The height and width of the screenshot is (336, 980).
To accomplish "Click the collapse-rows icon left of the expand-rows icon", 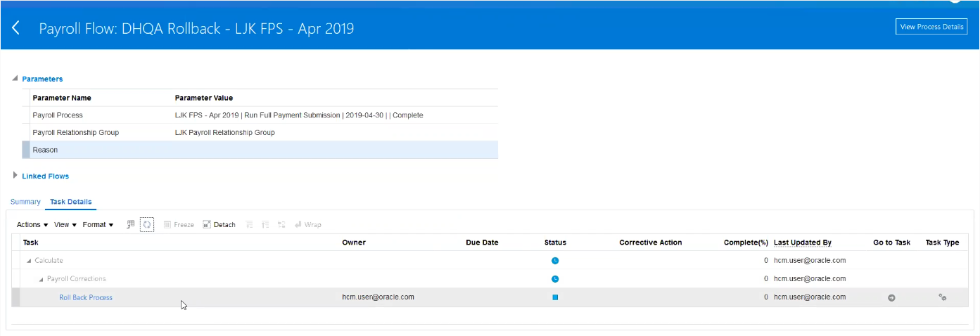I will click(x=249, y=225).
